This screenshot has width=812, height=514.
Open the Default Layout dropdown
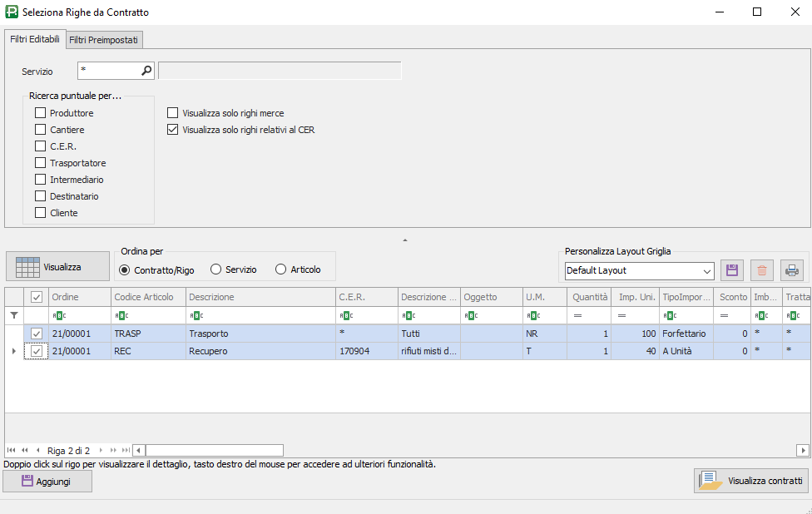tap(707, 270)
